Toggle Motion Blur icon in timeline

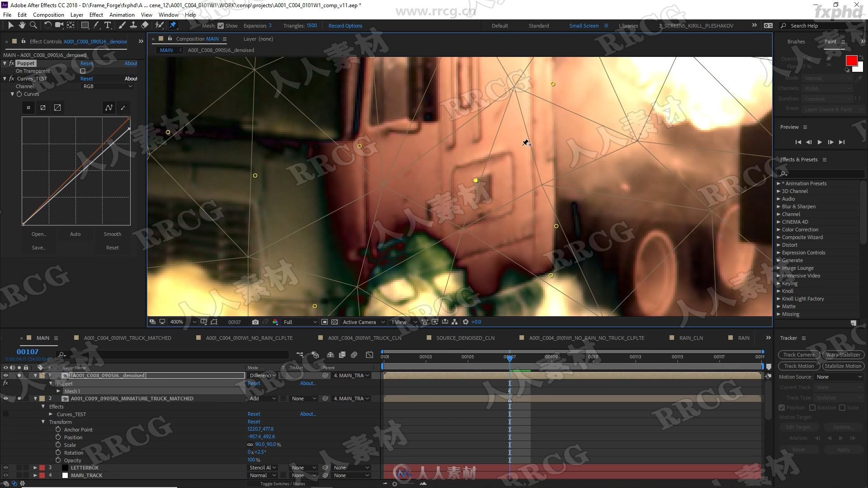354,355
